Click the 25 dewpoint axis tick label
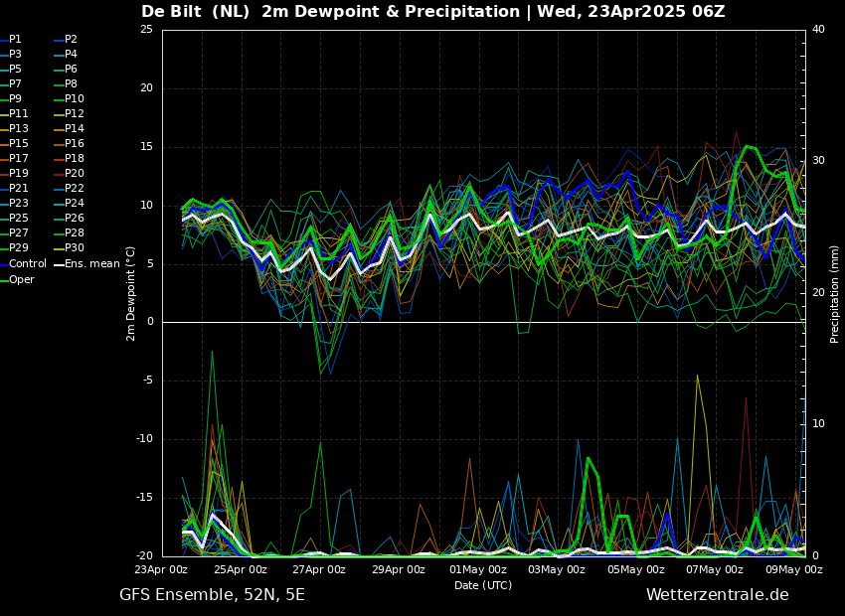This screenshot has height=616, width=845. click(x=146, y=30)
